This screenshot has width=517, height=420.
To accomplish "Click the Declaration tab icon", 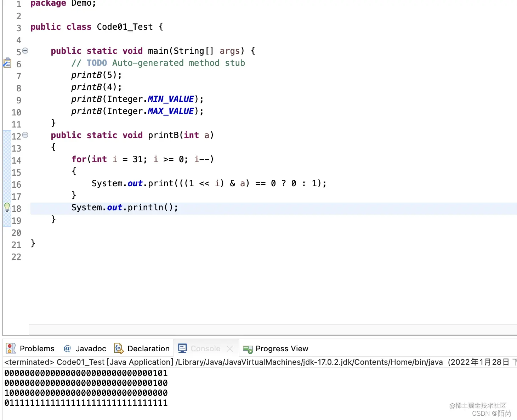I will 119,348.
